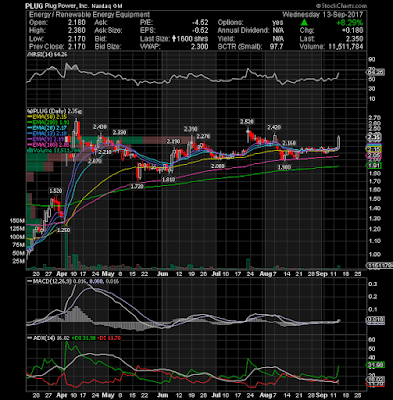Click the latest tall white candlestick for 13-Sep
Viewport: 393px width, 400px height.
(x=339, y=142)
